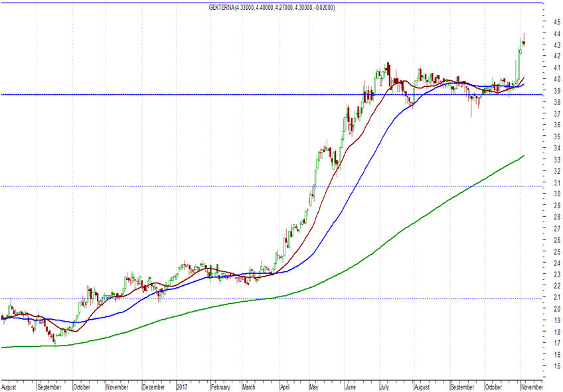Click the 2.4 price axis label

point(557,263)
